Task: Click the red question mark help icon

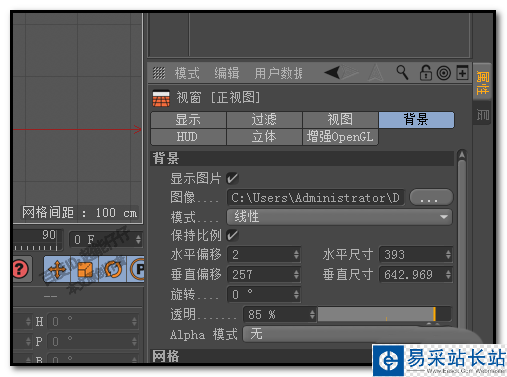Action: pyautogui.click(x=21, y=269)
